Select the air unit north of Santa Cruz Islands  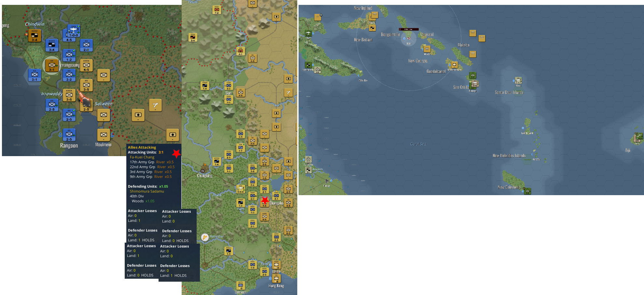(x=518, y=80)
